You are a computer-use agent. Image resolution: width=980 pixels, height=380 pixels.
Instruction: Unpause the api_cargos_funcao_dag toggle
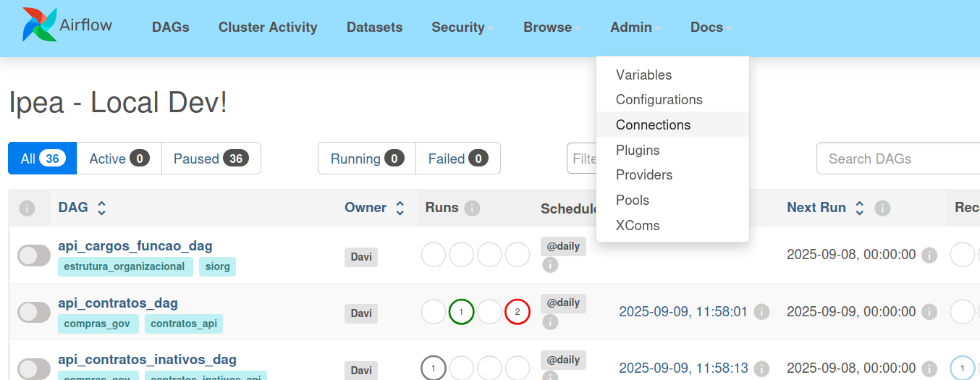click(34, 256)
